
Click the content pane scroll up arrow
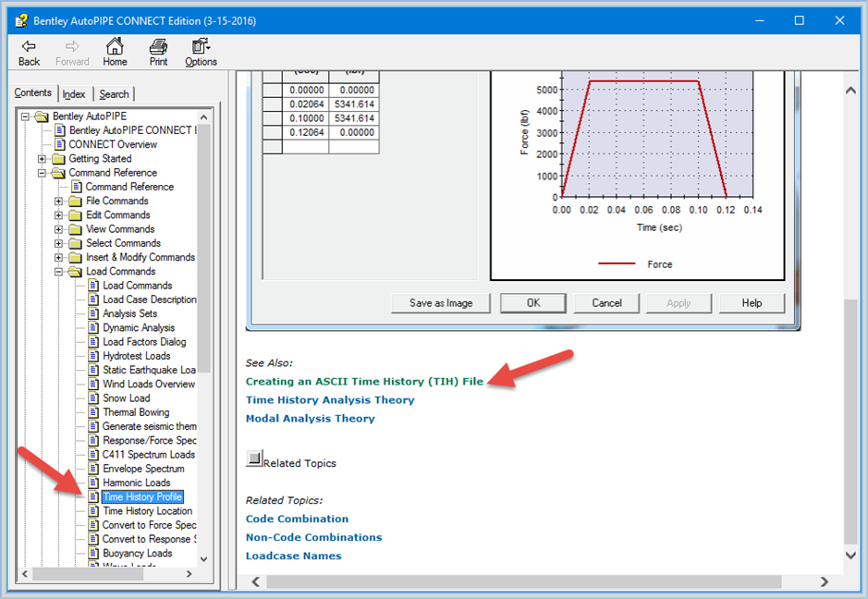coord(850,91)
